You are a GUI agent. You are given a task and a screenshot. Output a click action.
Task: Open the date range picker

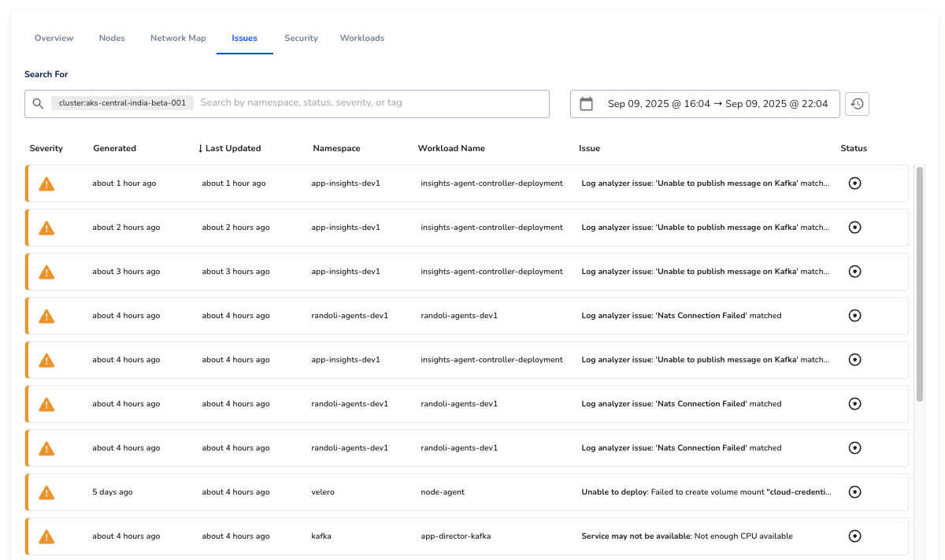(717, 104)
